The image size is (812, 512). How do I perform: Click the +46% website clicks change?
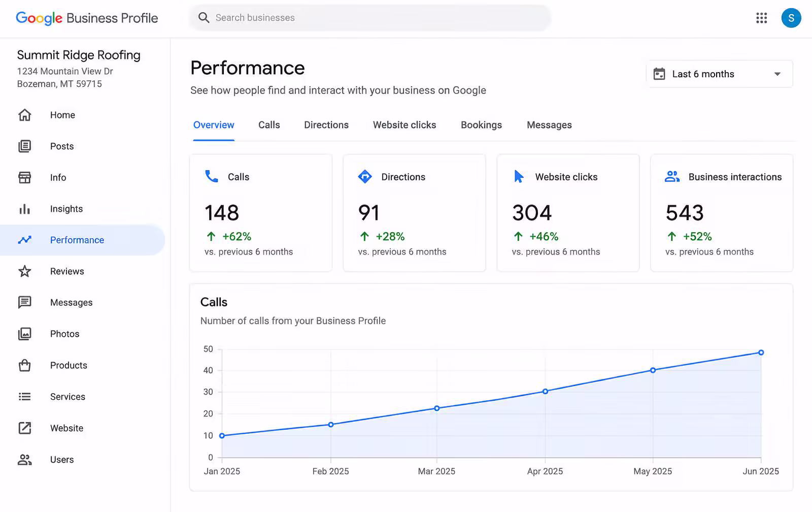click(x=544, y=237)
